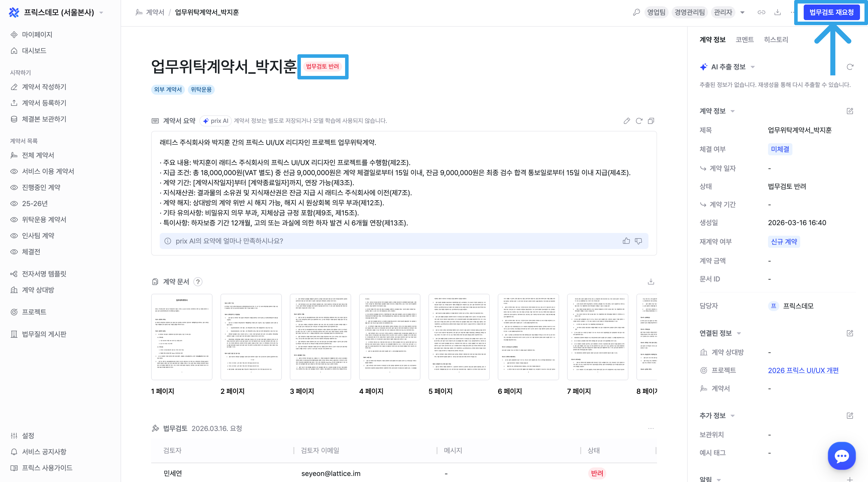Download contract documents from 계약 문서 section
Screen dimensions: 868x482
point(651,281)
